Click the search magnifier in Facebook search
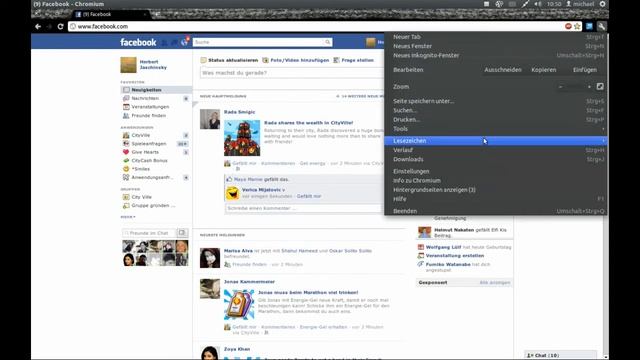 click(x=327, y=42)
